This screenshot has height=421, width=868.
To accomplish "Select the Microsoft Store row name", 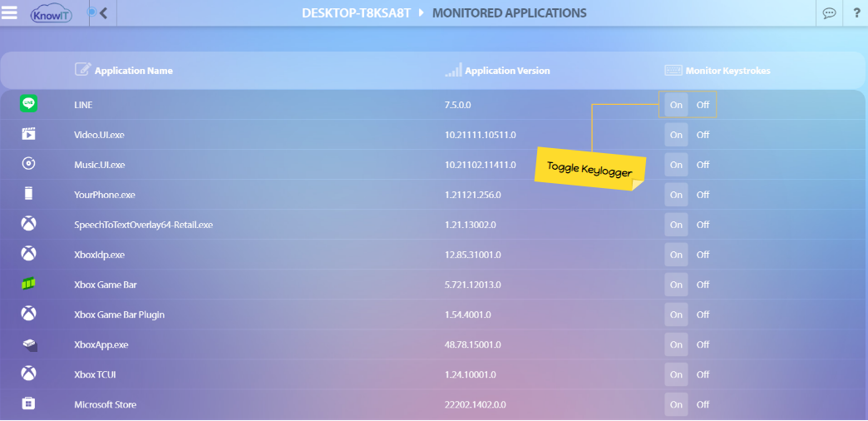I will click(x=106, y=404).
